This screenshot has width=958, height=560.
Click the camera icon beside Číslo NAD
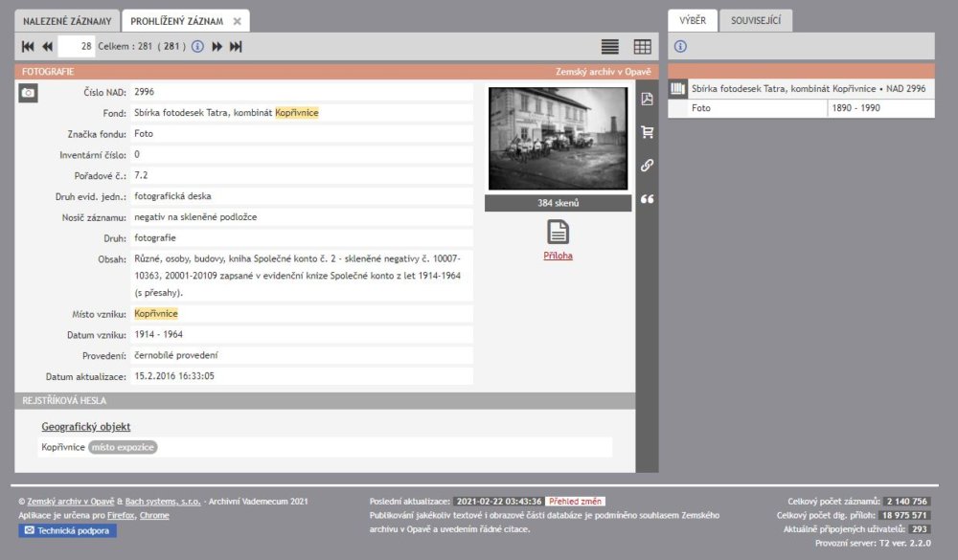[28, 93]
